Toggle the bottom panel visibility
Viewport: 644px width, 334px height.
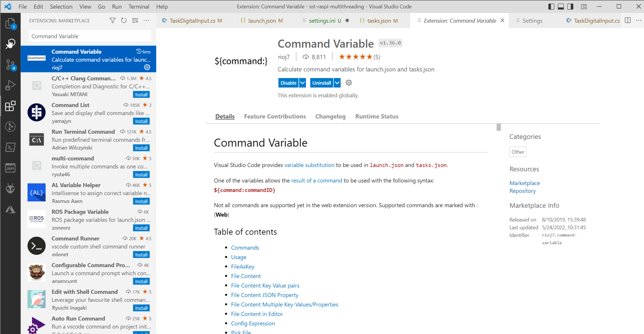561,6
